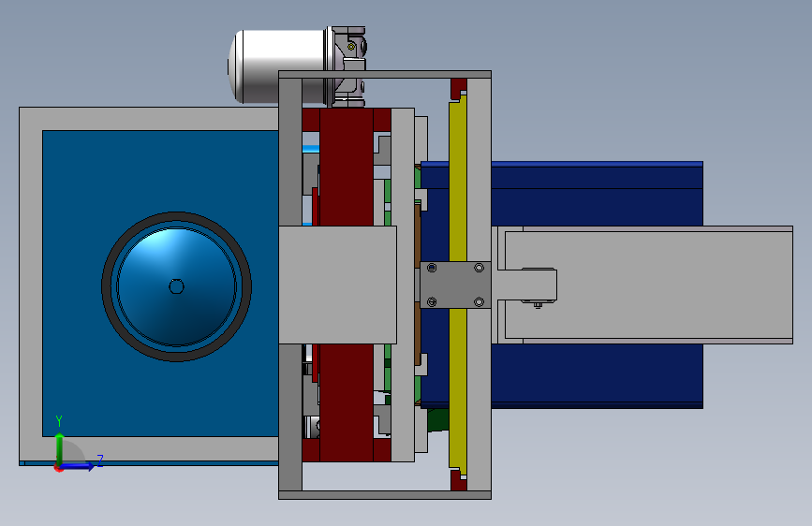Pick the small center hole on the dome
The height and width of the screenshot is (526, 812).
tap(177, 286)
